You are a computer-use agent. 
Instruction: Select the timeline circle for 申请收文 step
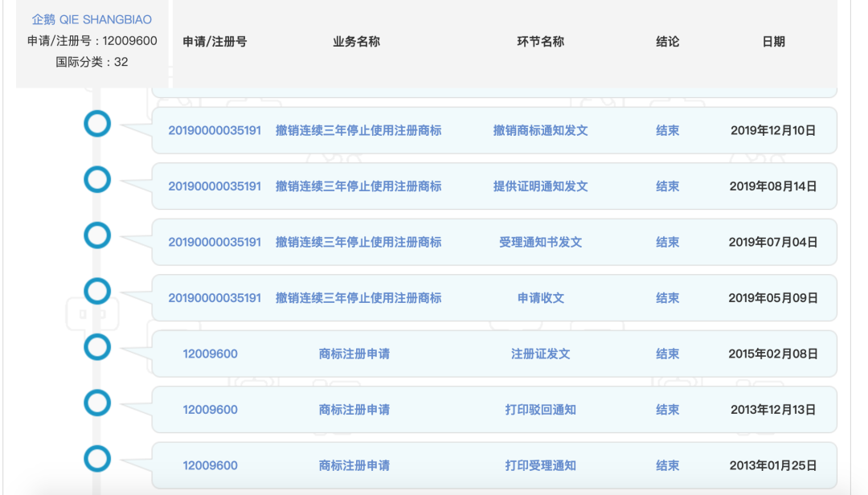coord(97,291)
